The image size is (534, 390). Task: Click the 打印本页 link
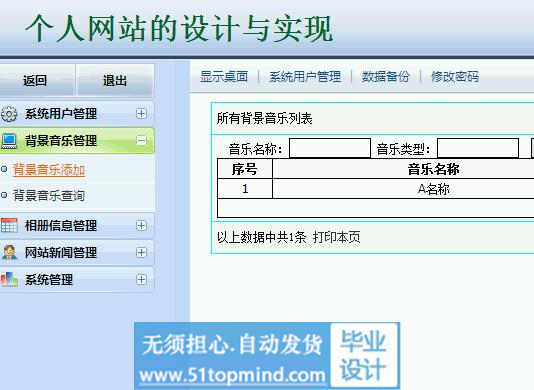336,237
